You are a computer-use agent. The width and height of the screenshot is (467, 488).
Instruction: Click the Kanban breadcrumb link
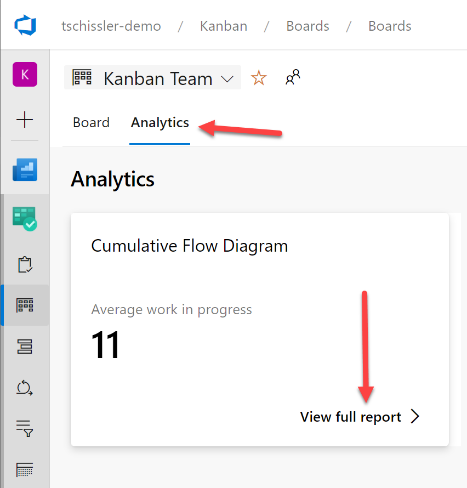[224, 26]
